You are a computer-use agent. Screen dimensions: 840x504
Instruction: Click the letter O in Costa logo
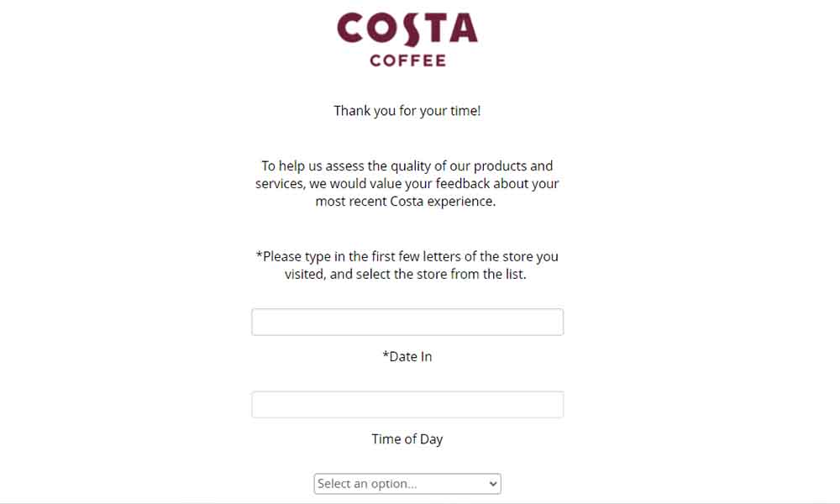pos(382,28)
